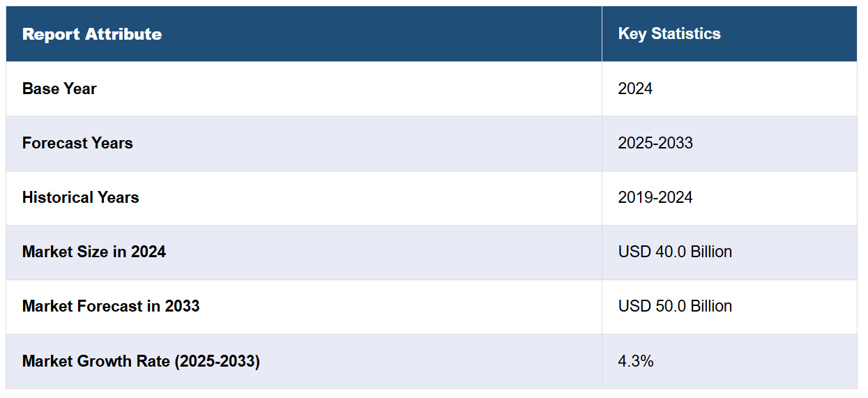
Task: Click the word 'Billion' in the 2024 market size value
Action: tap(708, 252)
